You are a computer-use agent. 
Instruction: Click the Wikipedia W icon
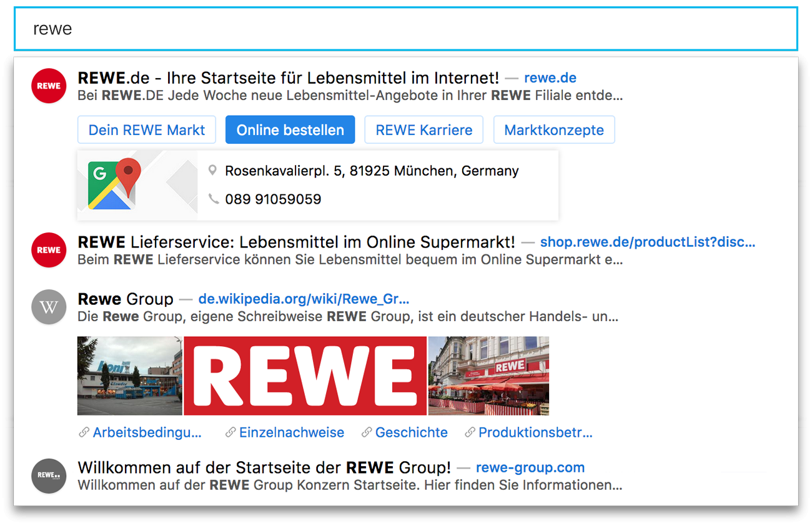click(49, 307)
